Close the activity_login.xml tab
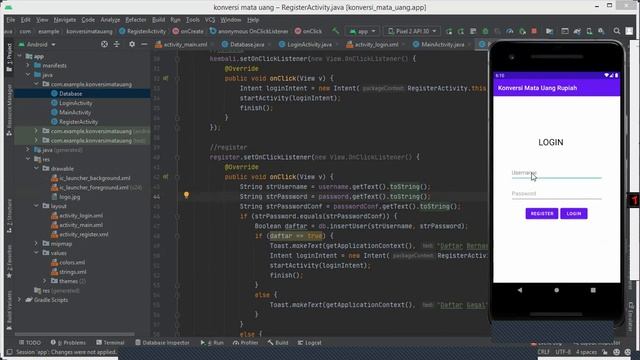 (x=403, y=44)
